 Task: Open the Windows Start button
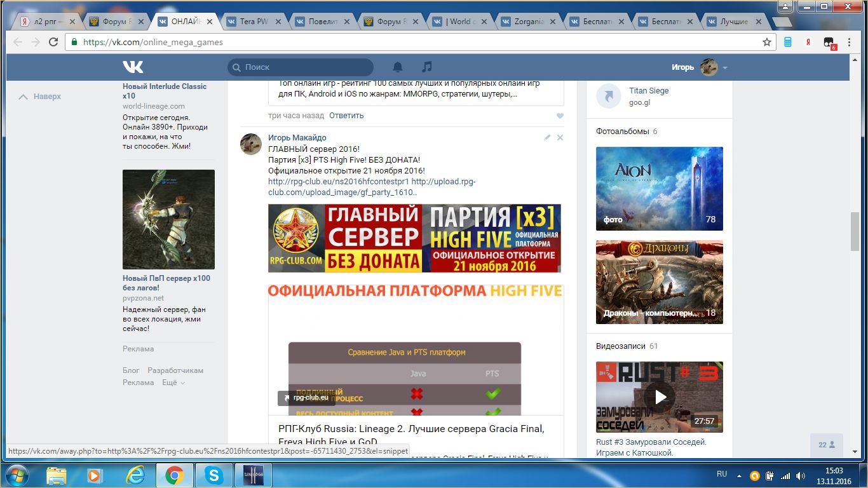pyautogui.click(x=17, y=475)
